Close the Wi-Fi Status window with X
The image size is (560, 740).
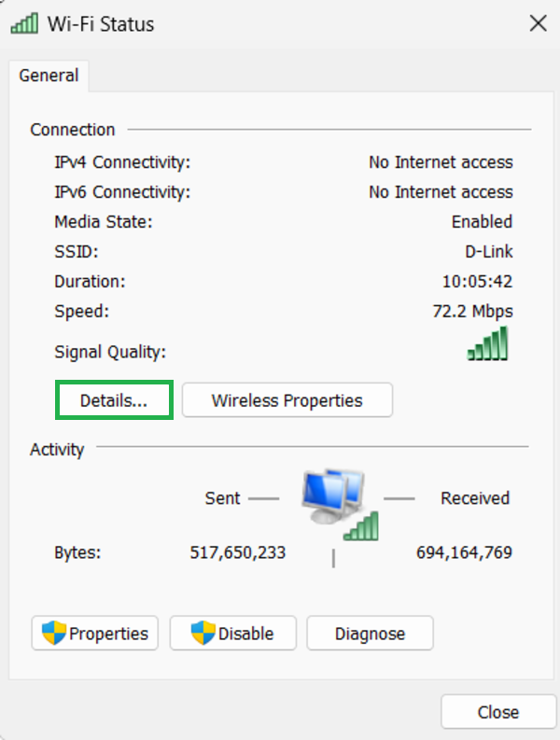coord(538,23)
